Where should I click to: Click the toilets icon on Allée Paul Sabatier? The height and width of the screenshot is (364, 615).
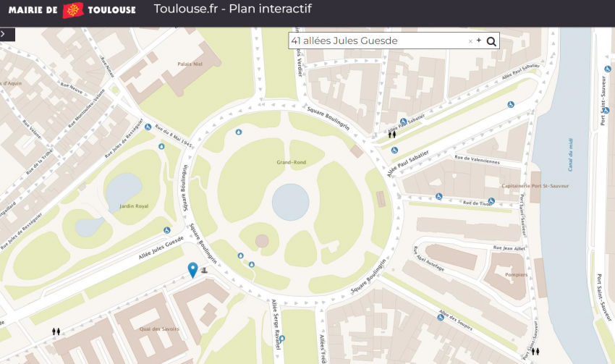click(x=393, y=133)
